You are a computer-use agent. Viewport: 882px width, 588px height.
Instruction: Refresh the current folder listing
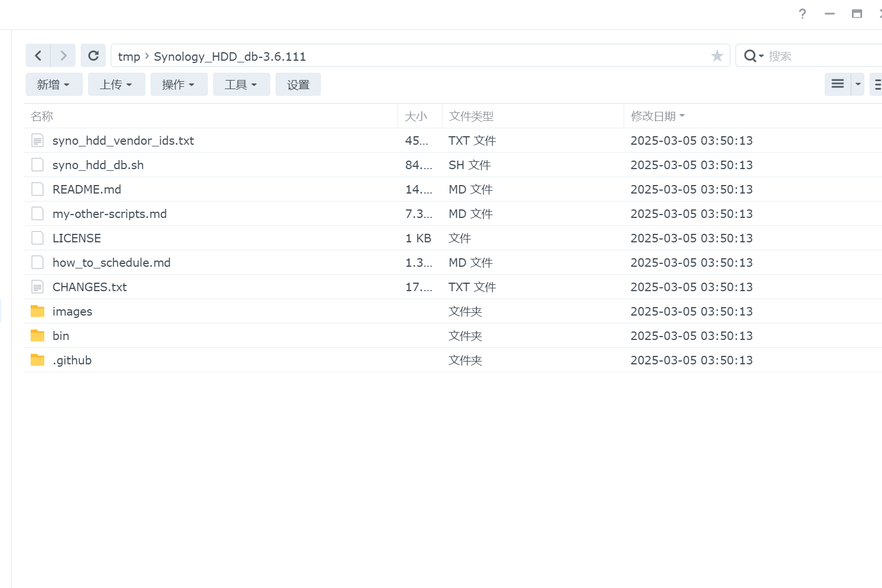click(x=93, y=56)
